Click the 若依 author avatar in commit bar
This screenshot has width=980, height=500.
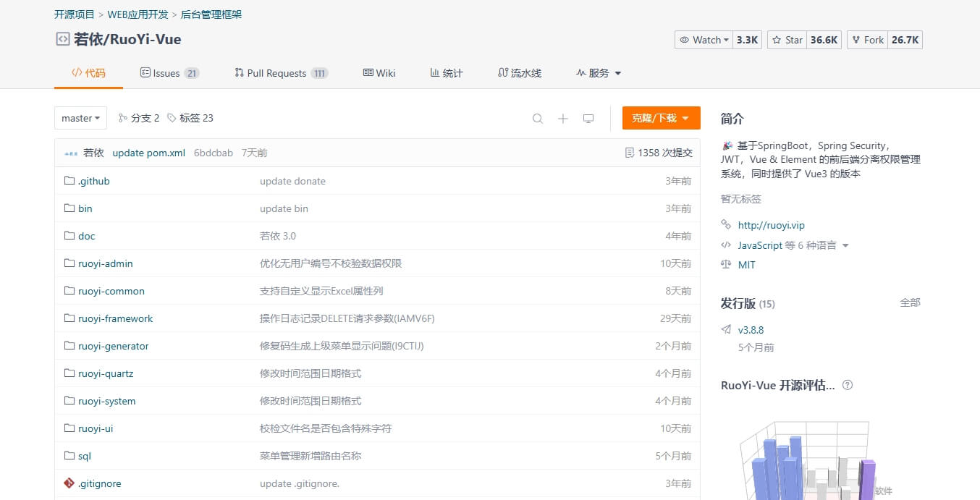71,153
